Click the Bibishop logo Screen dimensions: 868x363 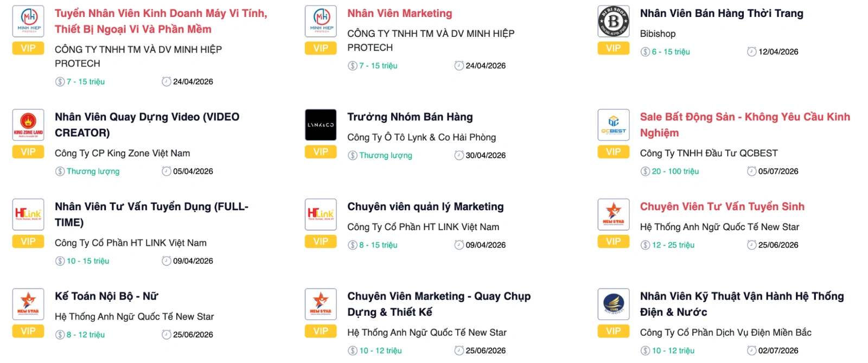click(614, 21)
